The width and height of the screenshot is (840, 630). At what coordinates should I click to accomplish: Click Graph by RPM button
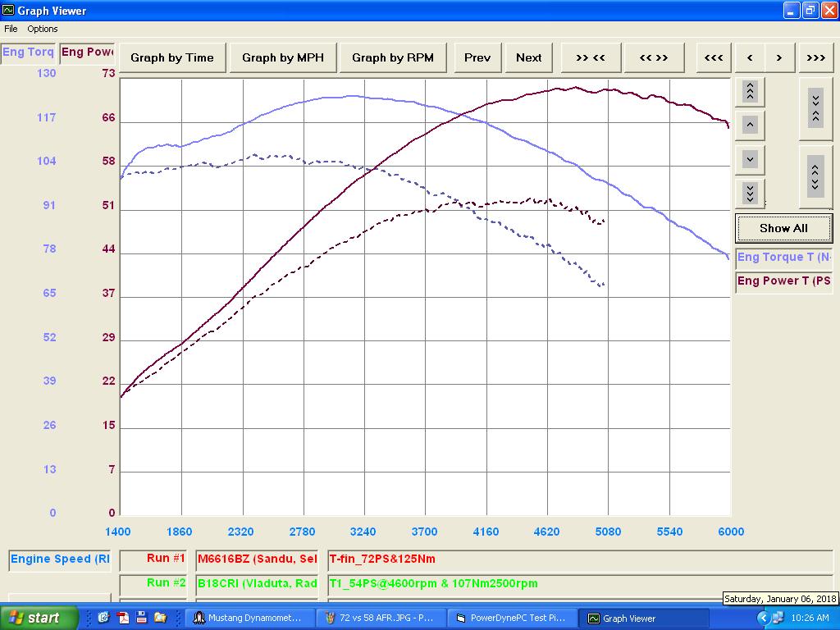pos(393,57)
